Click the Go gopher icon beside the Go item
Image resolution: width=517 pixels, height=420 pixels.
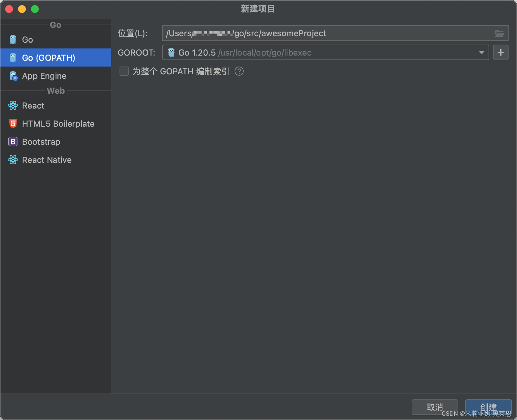13,39
